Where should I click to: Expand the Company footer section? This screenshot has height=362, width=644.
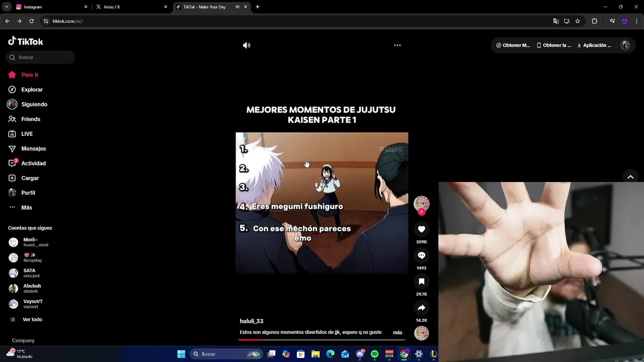coord(23,340)
